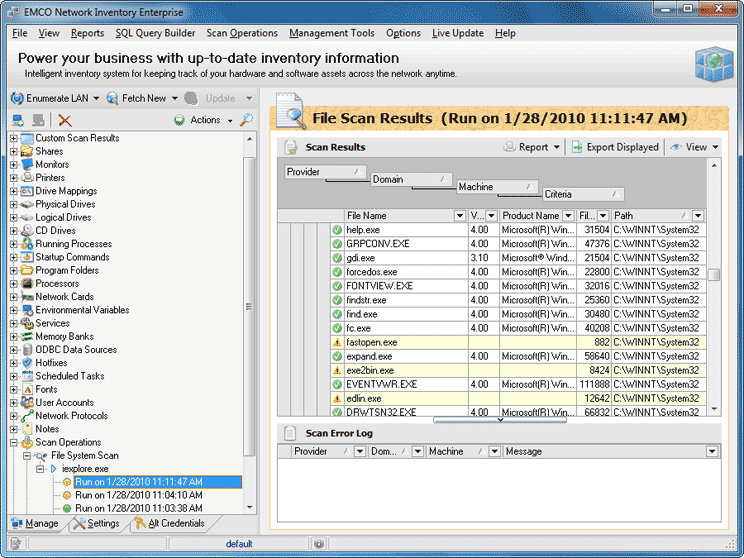Click the scan results vertical scrollbar thumb
This screenshot has width=744, height=558.
click(714, 276)
